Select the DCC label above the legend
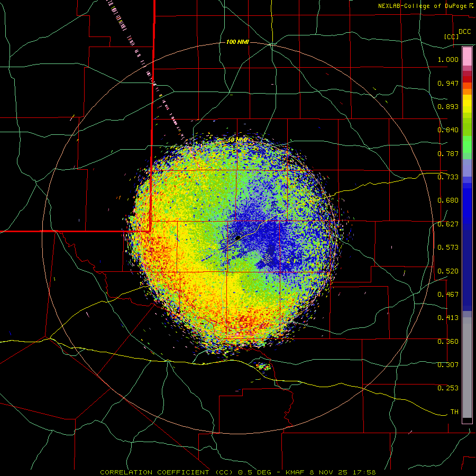 point(464,32)
